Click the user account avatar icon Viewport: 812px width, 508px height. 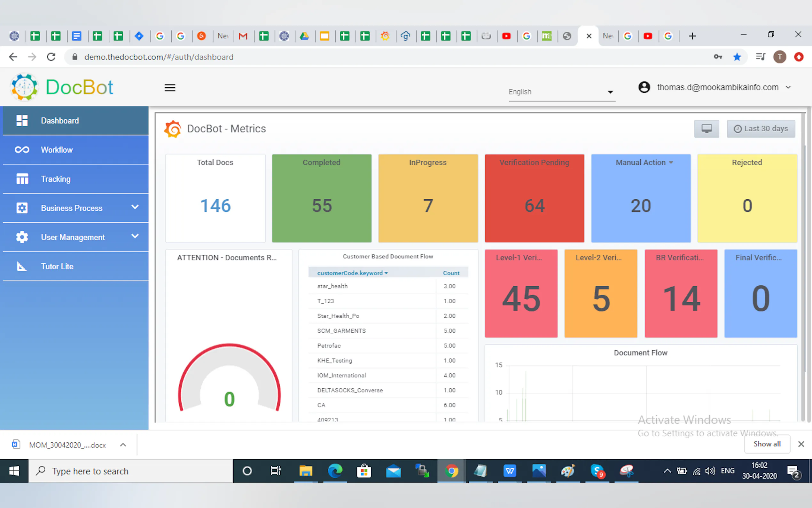point(644,87)
